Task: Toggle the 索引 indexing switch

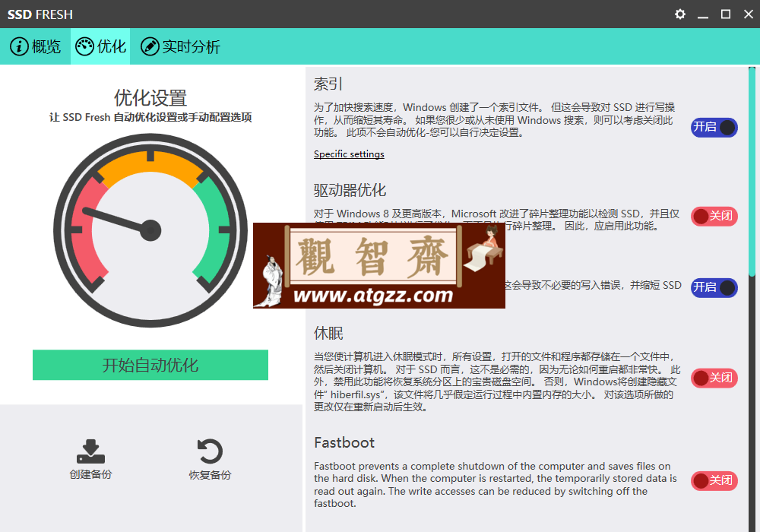Action: (x=714, y=128)
